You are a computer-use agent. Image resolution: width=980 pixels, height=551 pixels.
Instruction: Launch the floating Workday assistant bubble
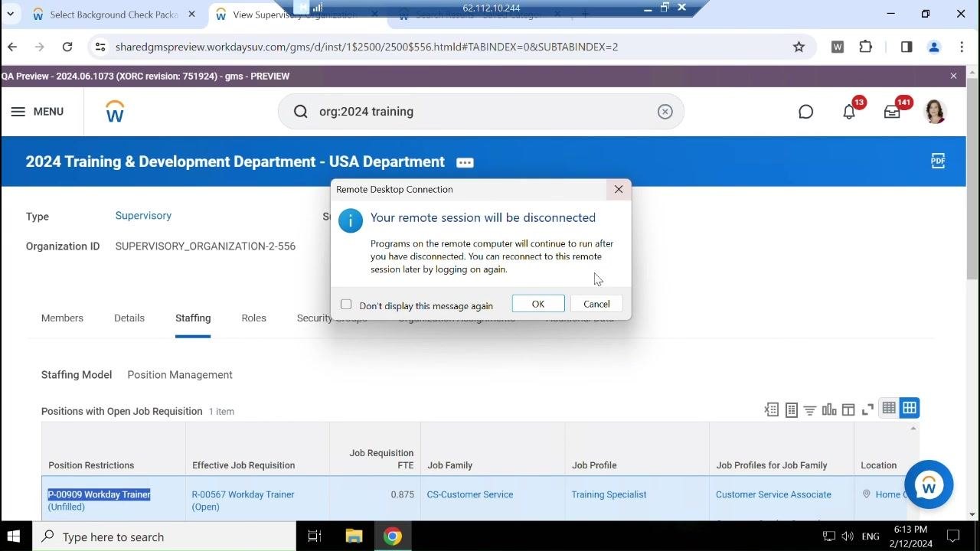pyautogui.click(x=929, y=484)
